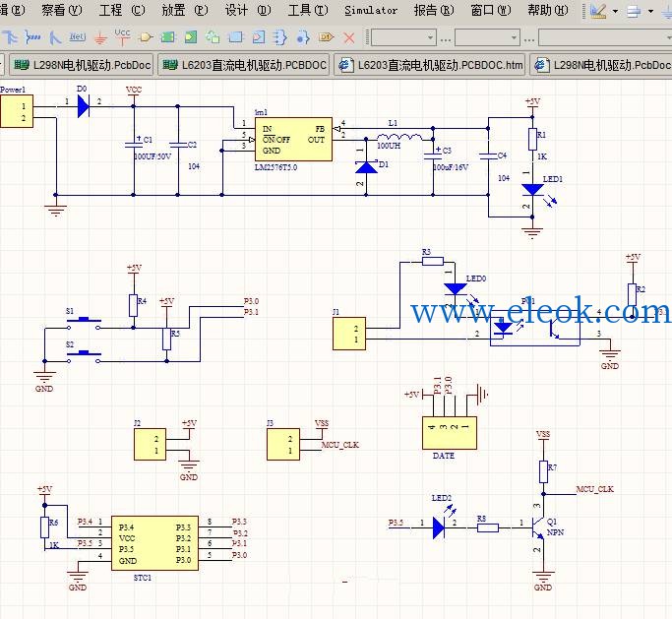Open the 设计 (D) menu
Viewport: 672px width, 619px height.
coord(248,10)
